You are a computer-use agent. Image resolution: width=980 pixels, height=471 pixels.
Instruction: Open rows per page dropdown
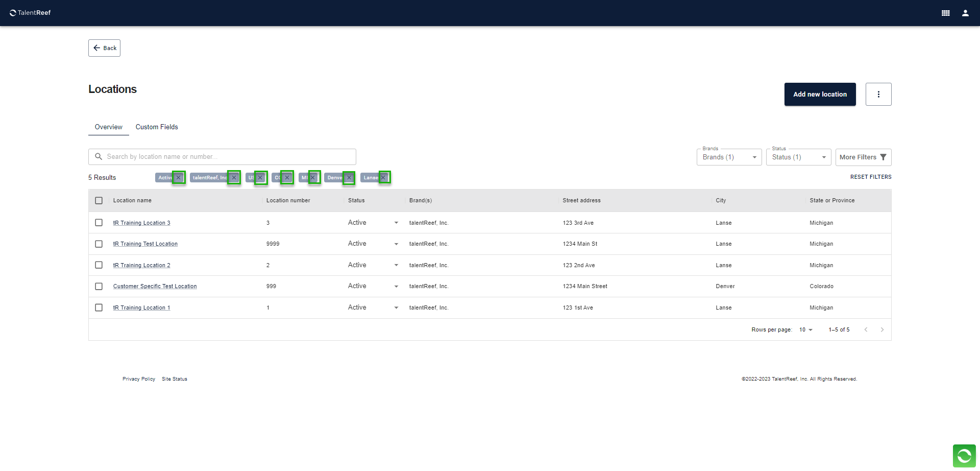point(805,330)
